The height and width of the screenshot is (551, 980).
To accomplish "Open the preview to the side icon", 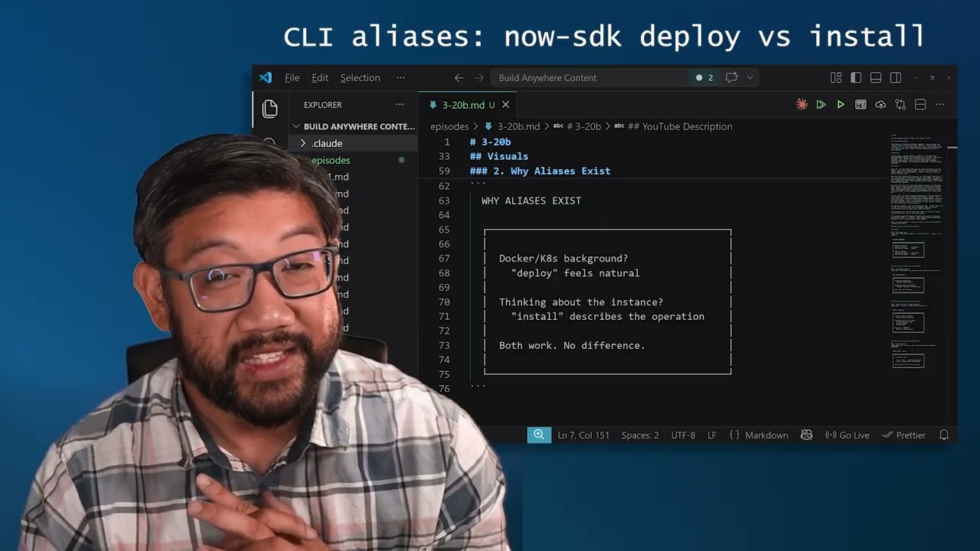I will point(861,105).
